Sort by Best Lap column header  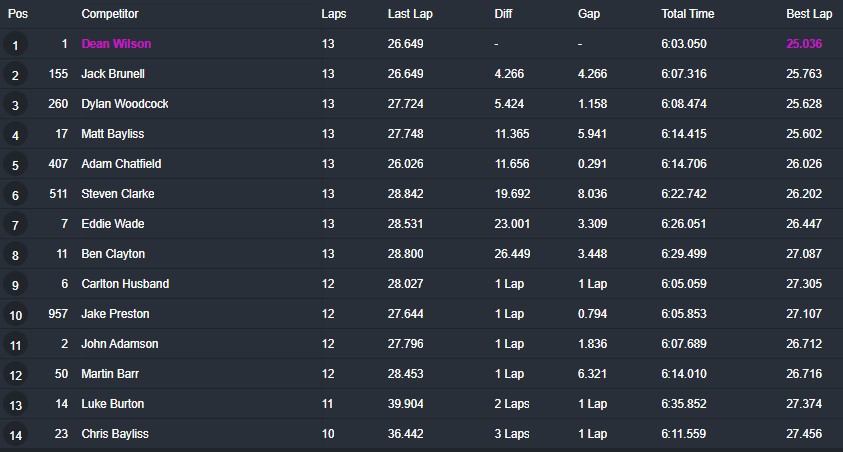809,14
